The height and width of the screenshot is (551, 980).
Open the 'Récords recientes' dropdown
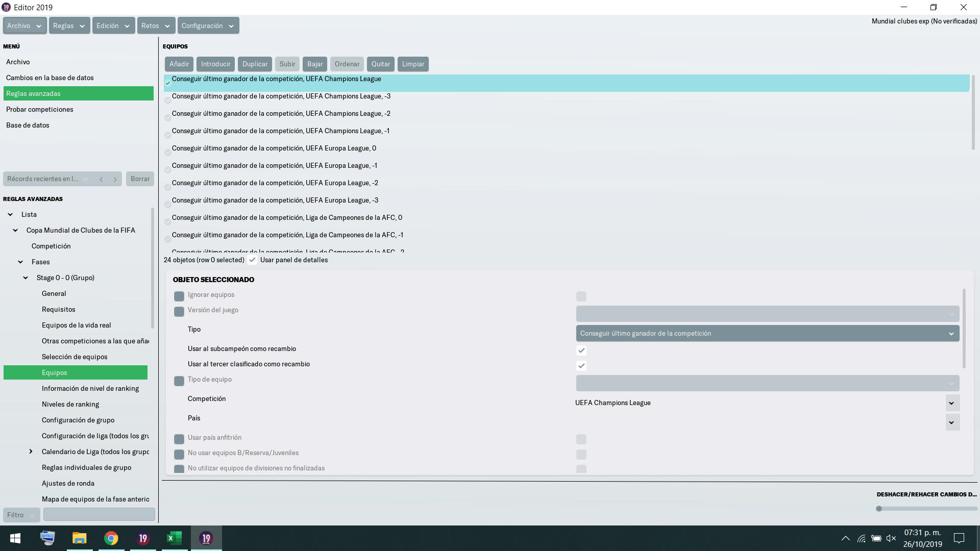[x=48, y=179]
